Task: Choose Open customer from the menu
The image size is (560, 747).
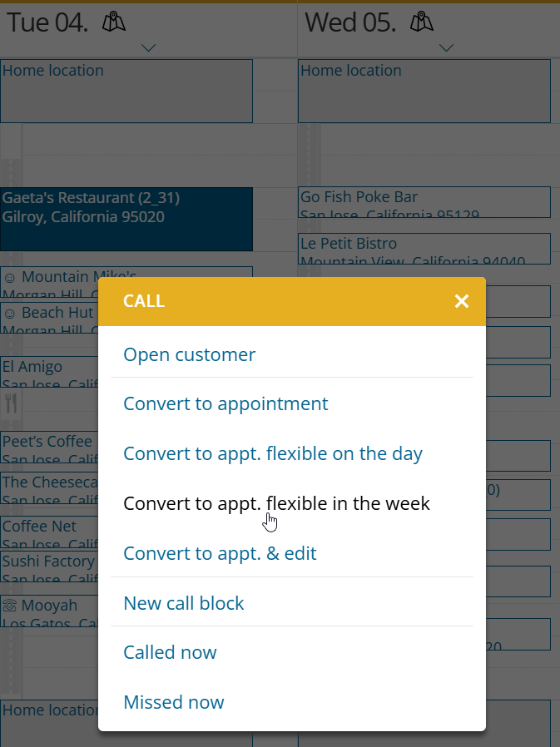Action: tap(189, 354)
